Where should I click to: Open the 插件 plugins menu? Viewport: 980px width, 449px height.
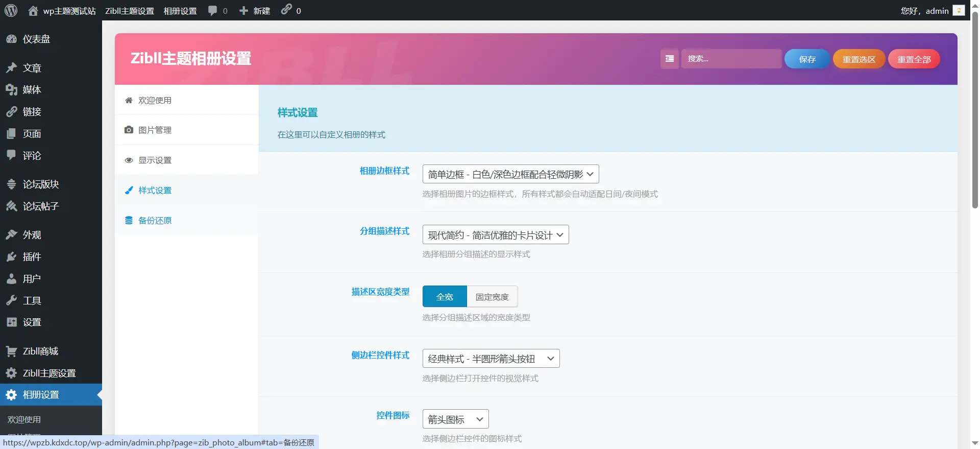click(32, 256)
